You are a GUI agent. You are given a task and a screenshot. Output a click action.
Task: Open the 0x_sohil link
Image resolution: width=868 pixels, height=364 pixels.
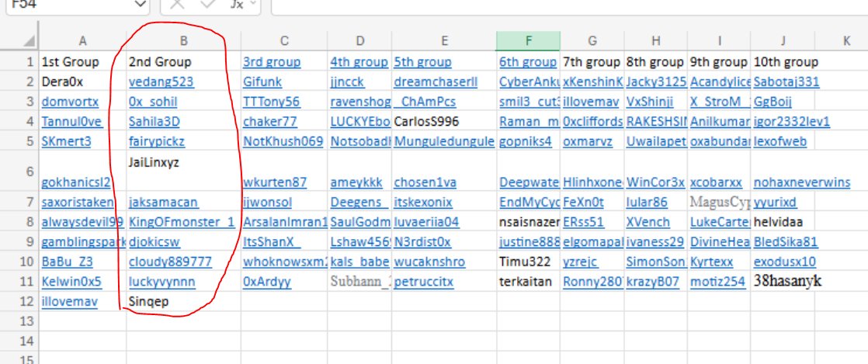tap(153, 102)
